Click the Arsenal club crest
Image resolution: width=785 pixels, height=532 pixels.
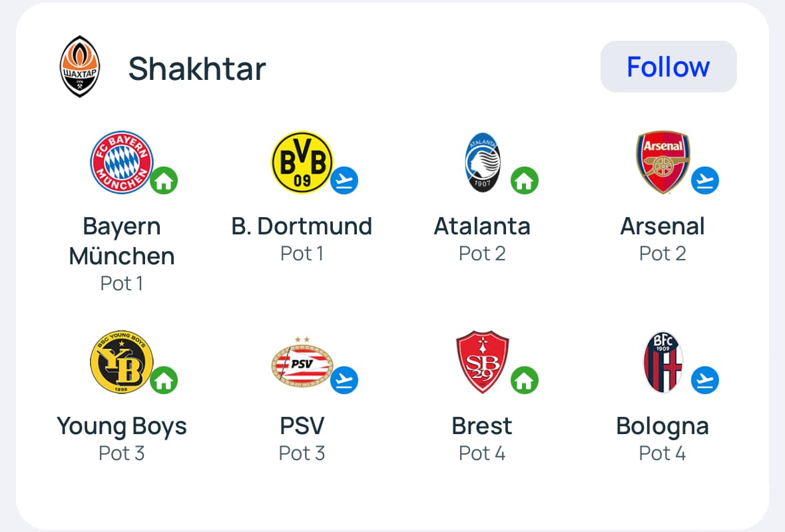(x=662, y=162)
